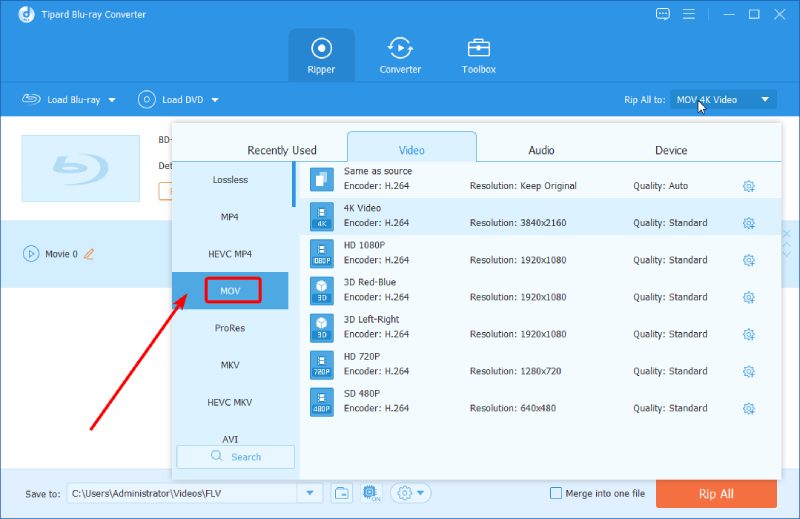Select the Same as source profile icon
800x519 pixels.
point(322,179)
